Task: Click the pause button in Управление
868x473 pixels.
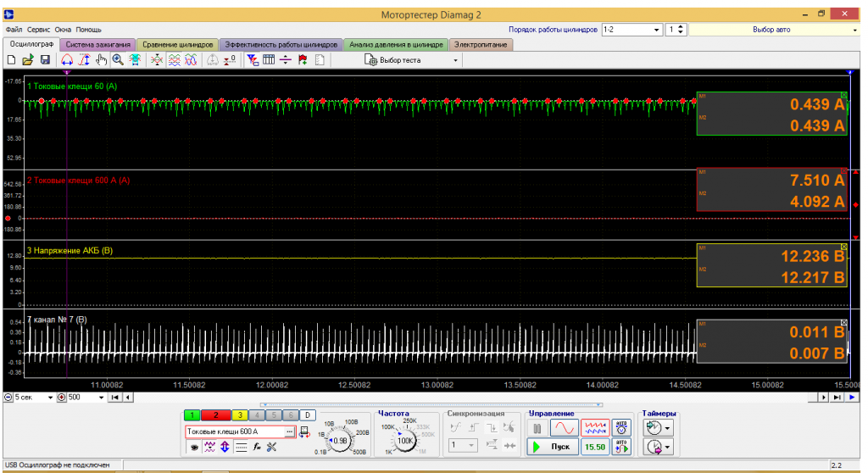Action: click(x=537, y=428)
